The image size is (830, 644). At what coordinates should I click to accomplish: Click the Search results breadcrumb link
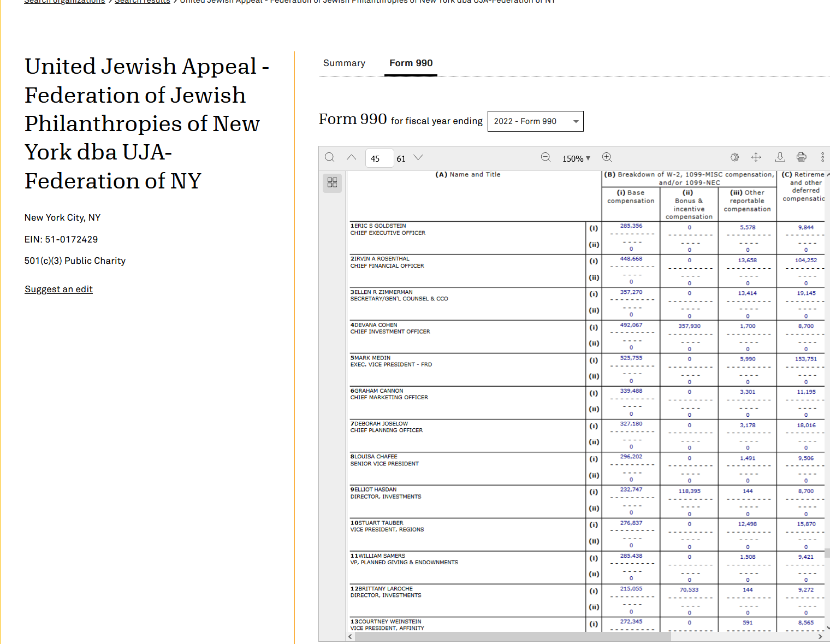(x=143, y=2)
